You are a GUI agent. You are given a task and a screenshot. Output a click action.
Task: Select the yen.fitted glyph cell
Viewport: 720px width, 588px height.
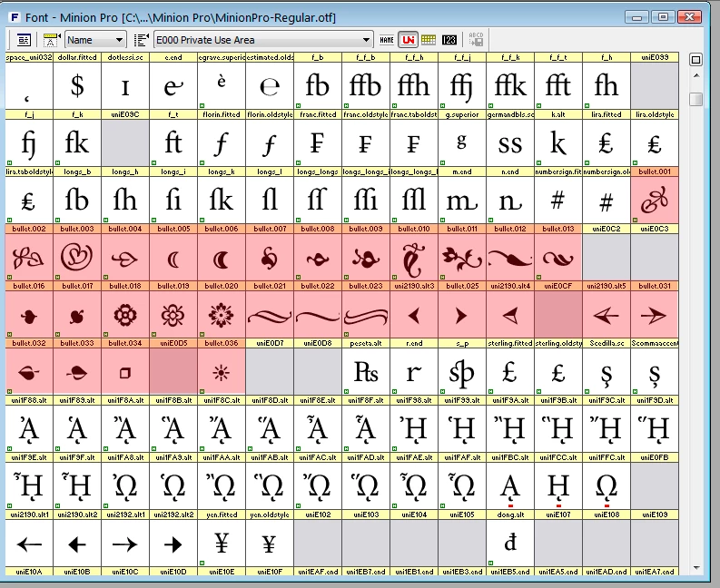click(x=222, y=543)
